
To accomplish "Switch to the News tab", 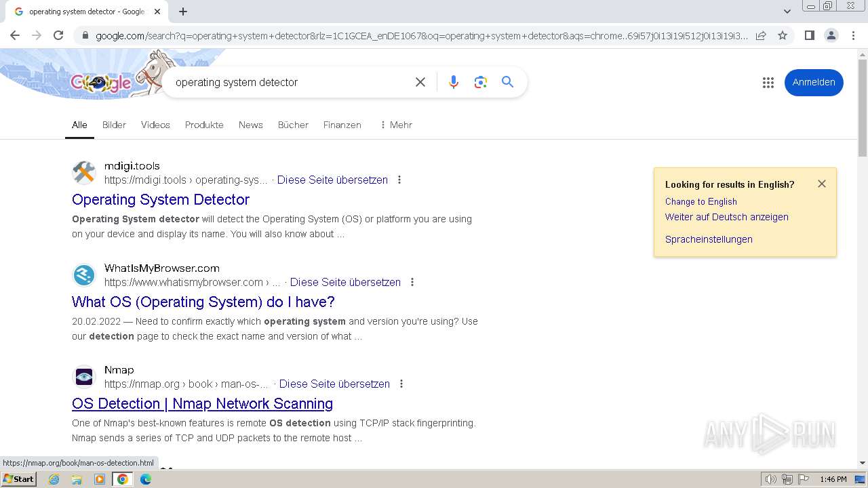I will click(x=250, y=125).
